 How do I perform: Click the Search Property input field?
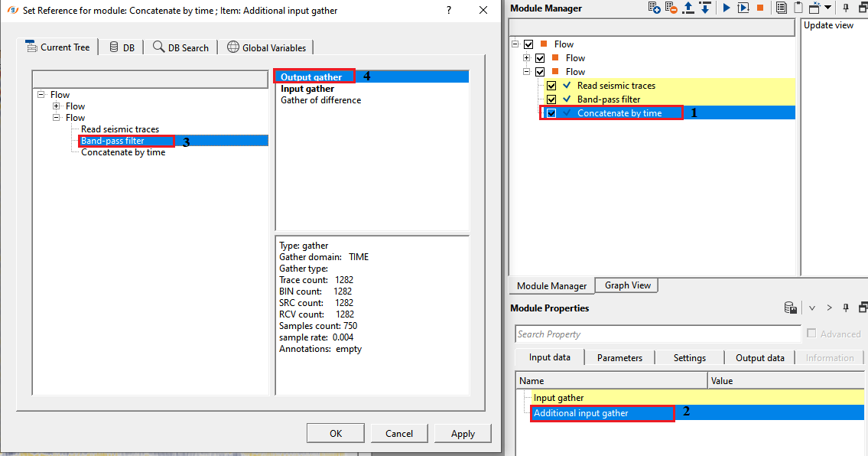pyautogui.click(x=658, y=334)
